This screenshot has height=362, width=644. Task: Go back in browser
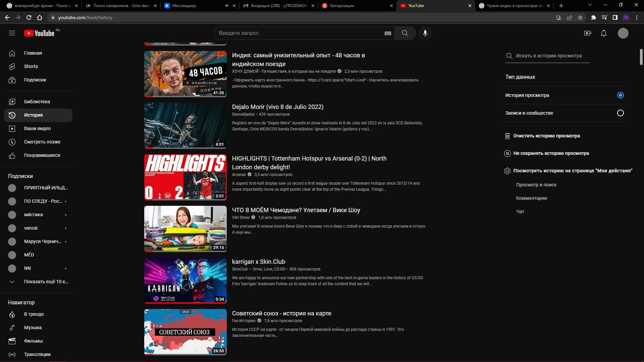(7, 17)
